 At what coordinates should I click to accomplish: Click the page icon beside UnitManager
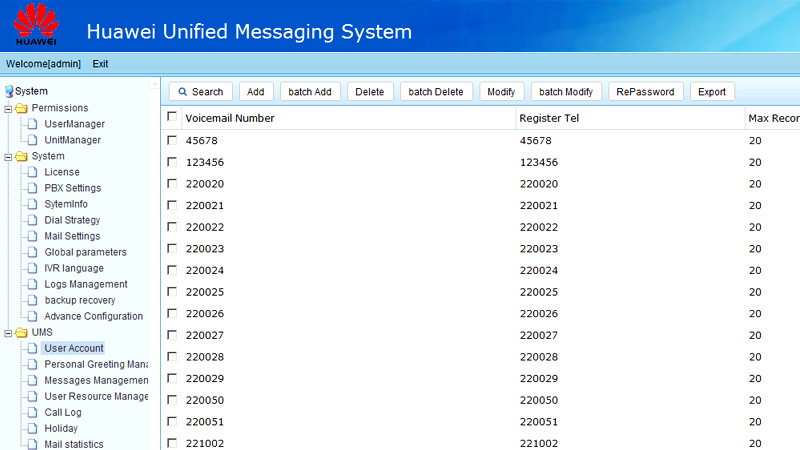[32, 140]
